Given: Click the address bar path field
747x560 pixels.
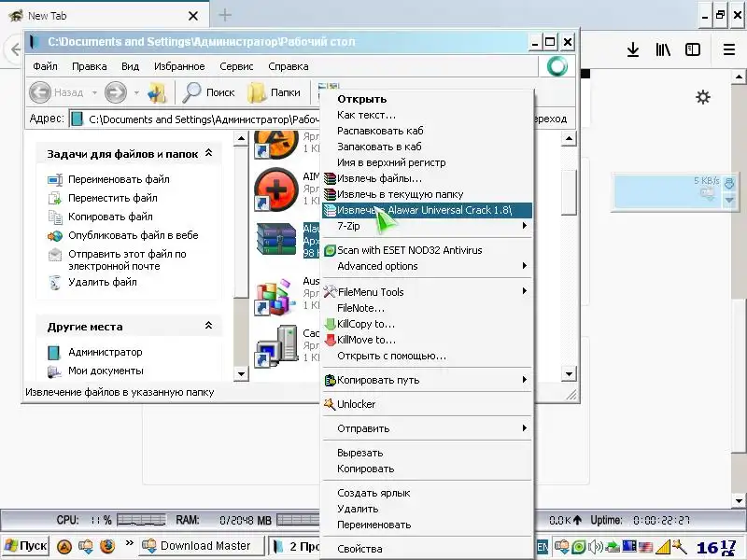Looking at the screenshot, I should (195, 119).
